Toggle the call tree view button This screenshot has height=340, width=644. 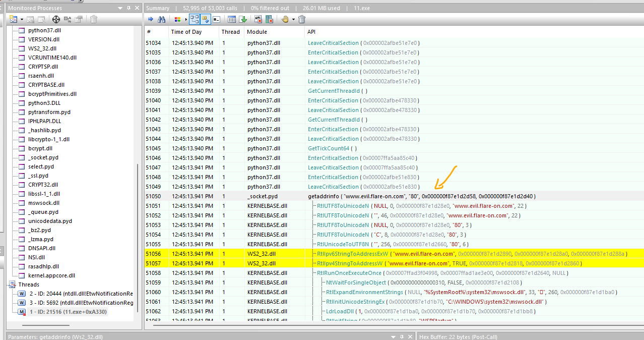pyautogui.click(x=195, y=19)
